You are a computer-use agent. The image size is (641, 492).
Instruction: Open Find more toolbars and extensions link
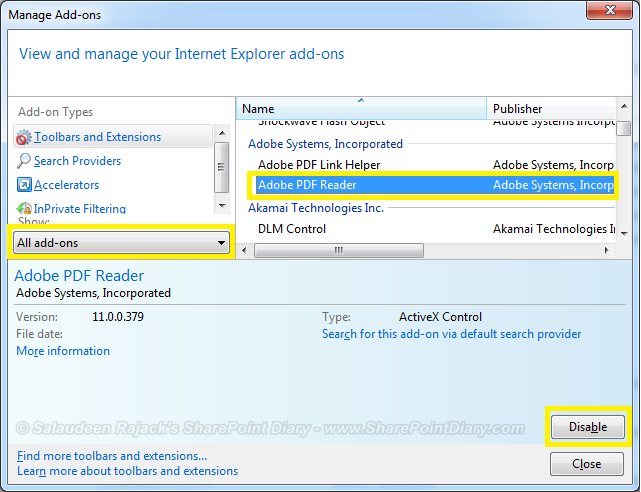click(x=112, y=456)
